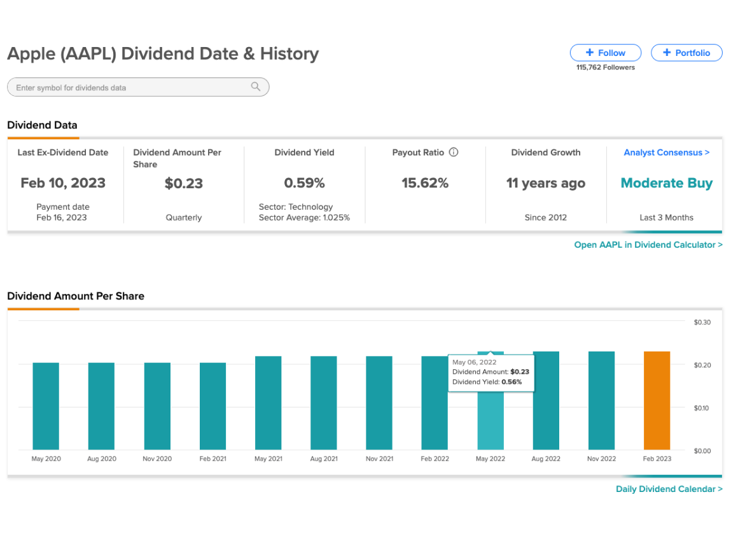
Task: Select the Nov 2021 dividend bar
Action: pos(379,403)
